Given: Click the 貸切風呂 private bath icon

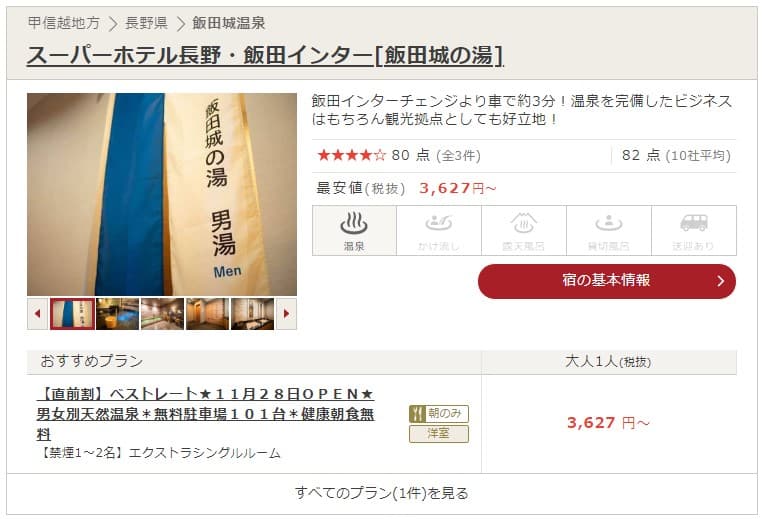Looking at the screenshot, I should pos(609,231).
